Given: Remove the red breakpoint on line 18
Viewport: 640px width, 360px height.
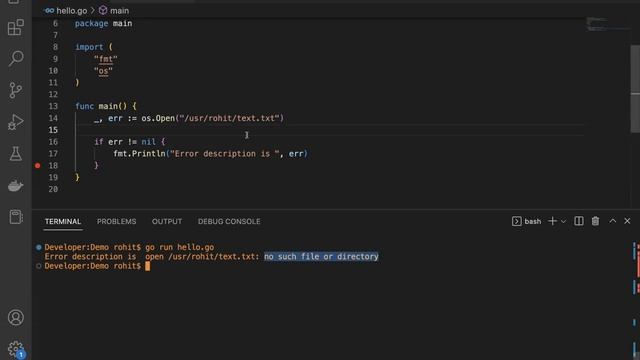Looking at the screenshot, I should (x=38, y=166).
